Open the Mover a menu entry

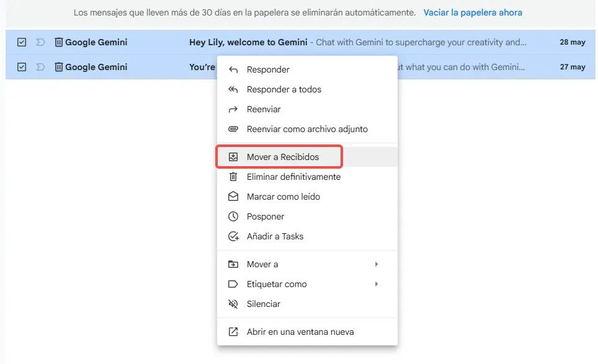(307, 264)
